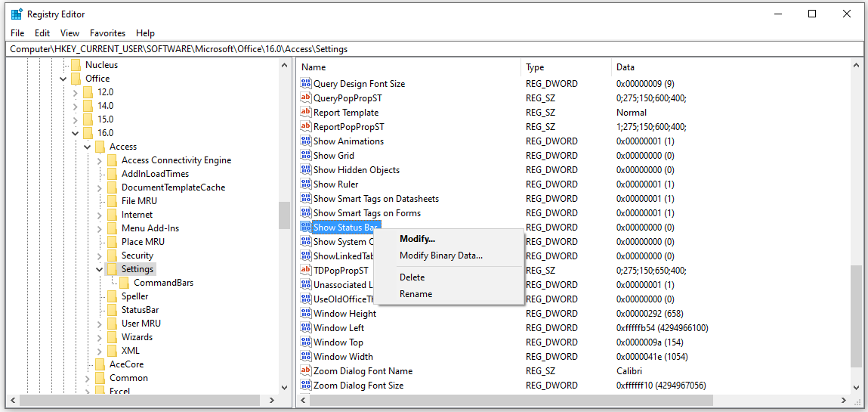868x412 pixels.
Task: Click the Window Left DWORD icon
Action: tap(306, 328)
